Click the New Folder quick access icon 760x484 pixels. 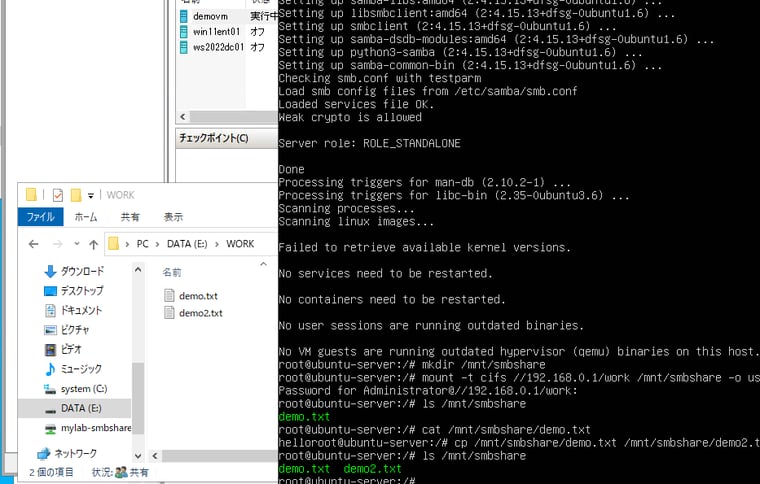(76, 195)
